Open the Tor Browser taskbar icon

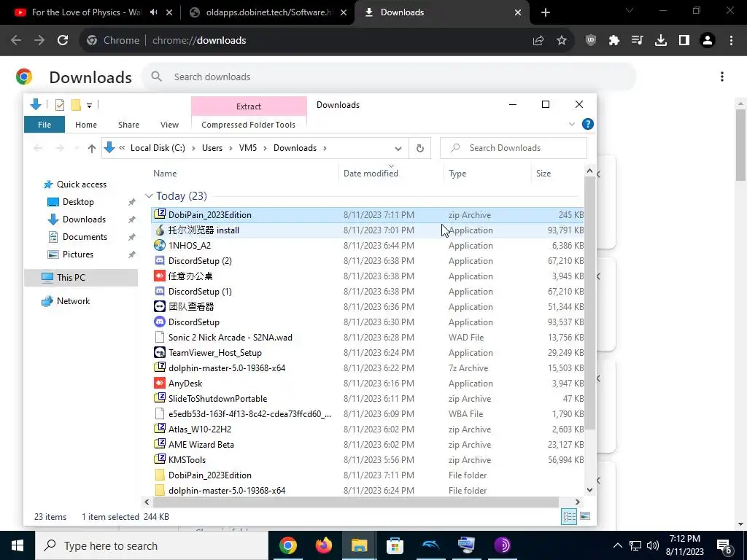(x=502, y=545)
